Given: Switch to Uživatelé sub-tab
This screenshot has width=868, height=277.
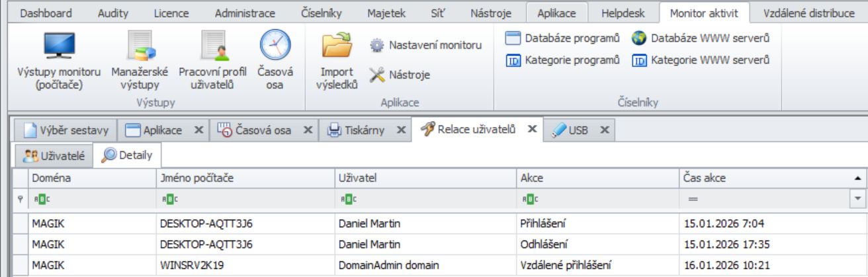Looking at the screenshot, I should click(54, 156).
